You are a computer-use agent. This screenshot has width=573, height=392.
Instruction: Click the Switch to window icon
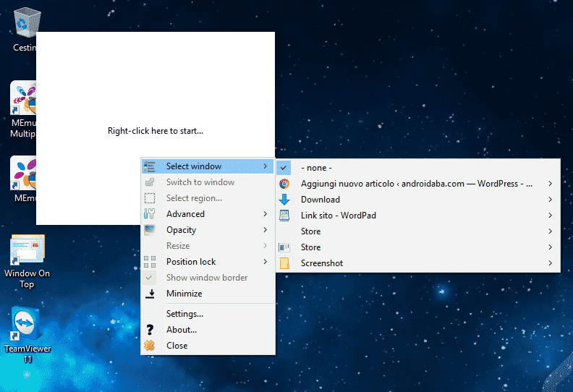150,182
